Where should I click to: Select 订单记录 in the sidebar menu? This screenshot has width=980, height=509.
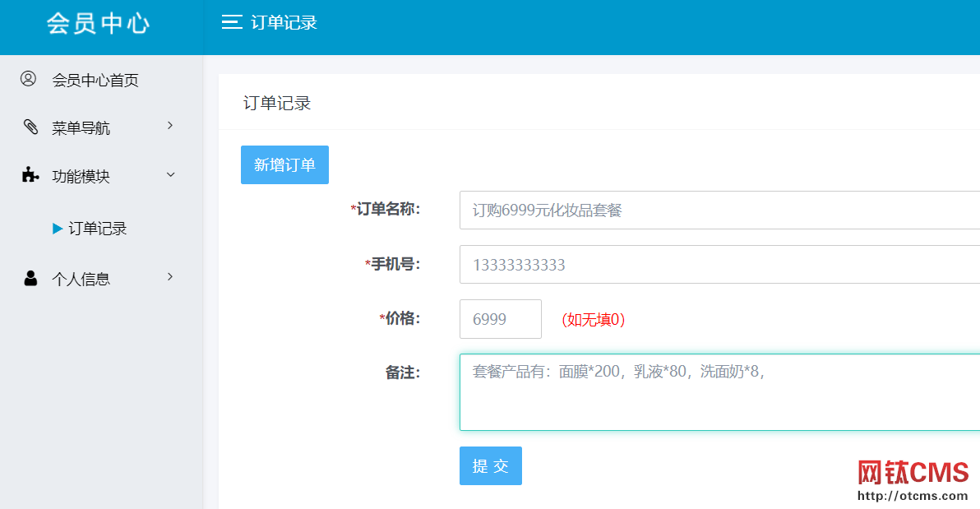[x=97, y=229]
